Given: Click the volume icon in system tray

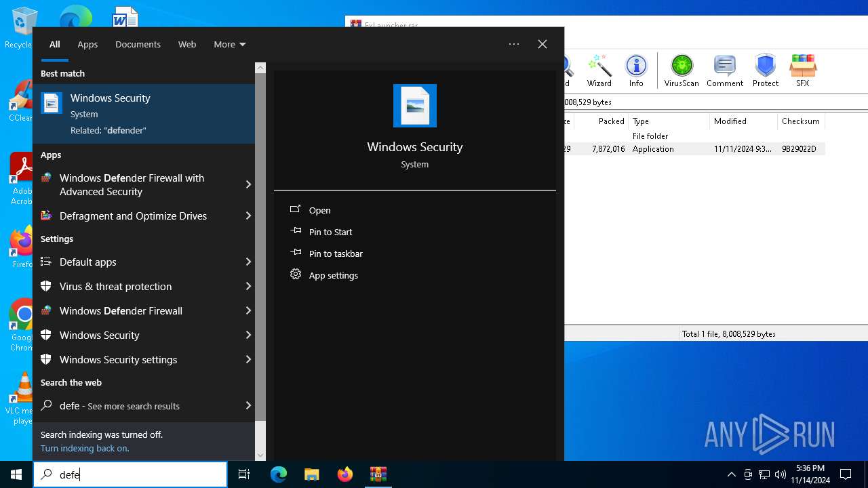Looking at the screenshot, I should (781, 474).
